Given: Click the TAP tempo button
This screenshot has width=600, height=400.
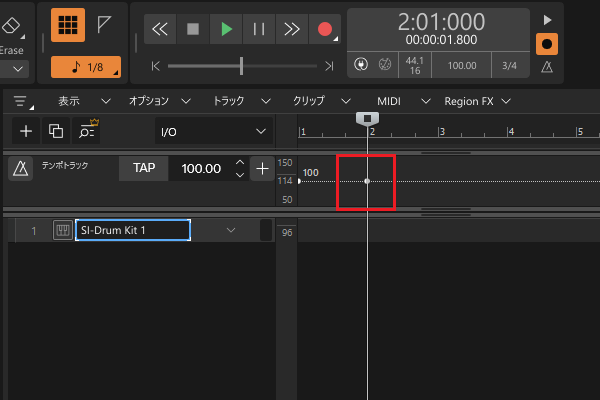Looking at the screenshot, I should (x=144, y=169).
